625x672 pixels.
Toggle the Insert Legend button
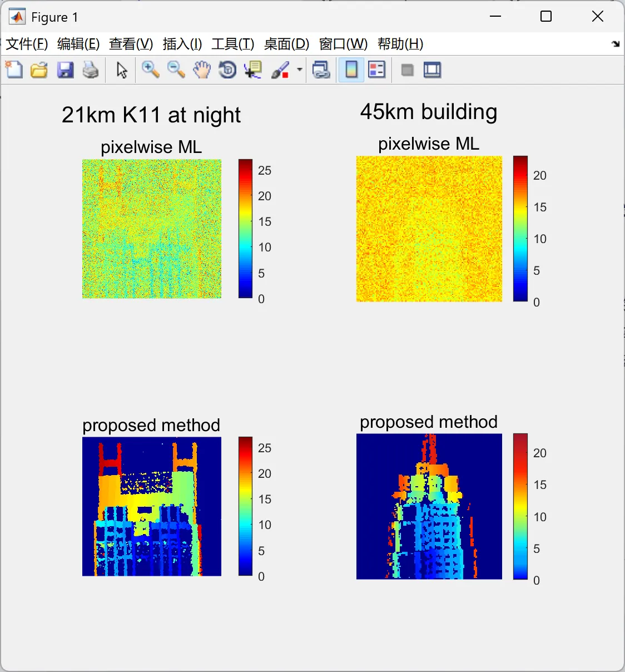tap(377, 70)
